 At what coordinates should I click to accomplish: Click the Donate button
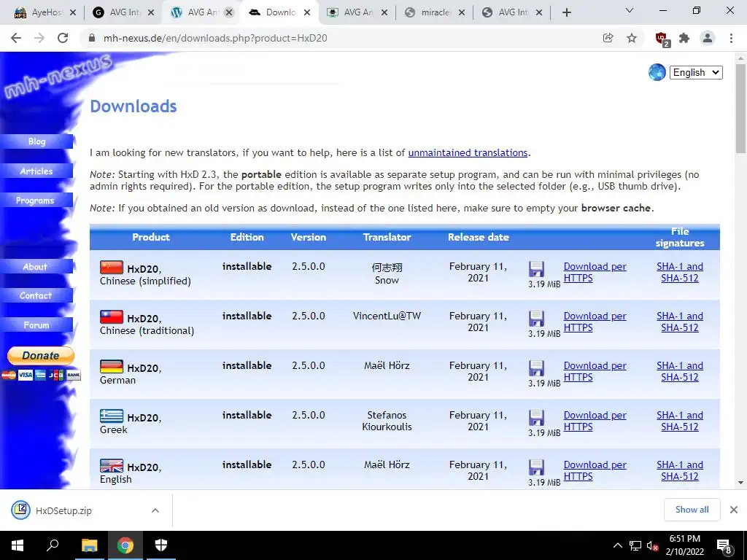click(41, 355)
